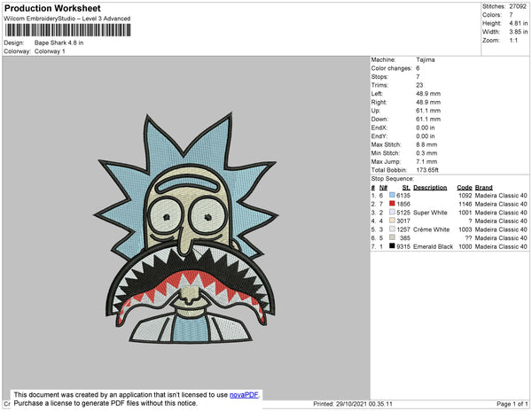Click the 'Stop Sequence:' label

pyautogui.click(x=392, y=179)
